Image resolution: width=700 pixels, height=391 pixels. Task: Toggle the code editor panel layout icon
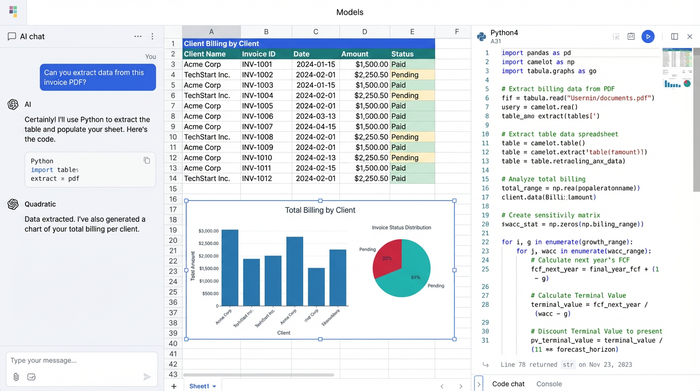pyautogui.click(x=675, y=37)
